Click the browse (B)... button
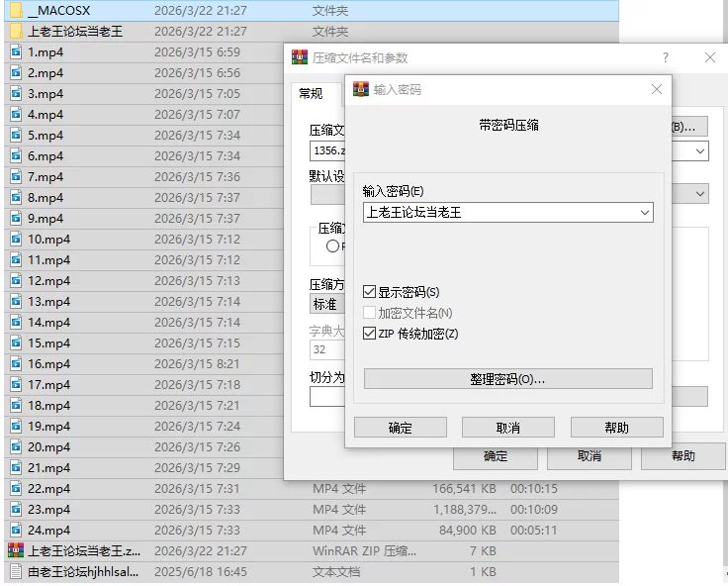 (690, 127)
